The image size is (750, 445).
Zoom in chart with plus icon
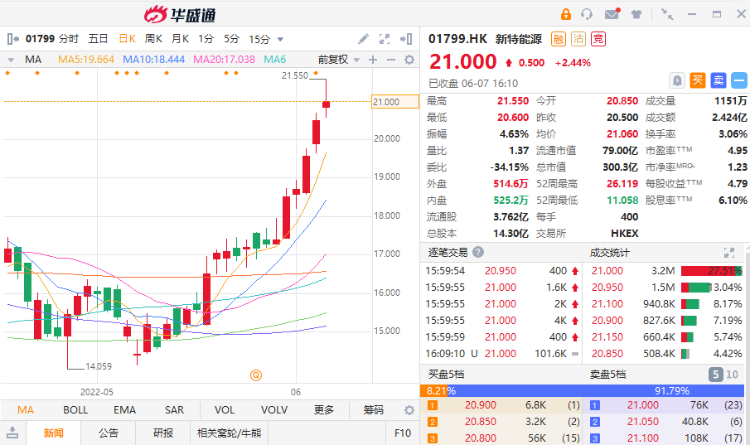coord(373,60)
